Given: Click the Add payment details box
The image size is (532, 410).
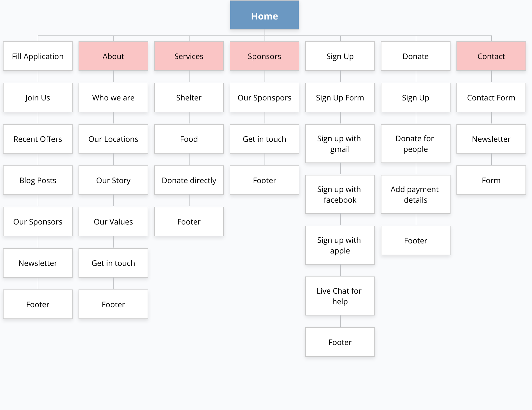Looking at the screenshot, I should [416, 194].
